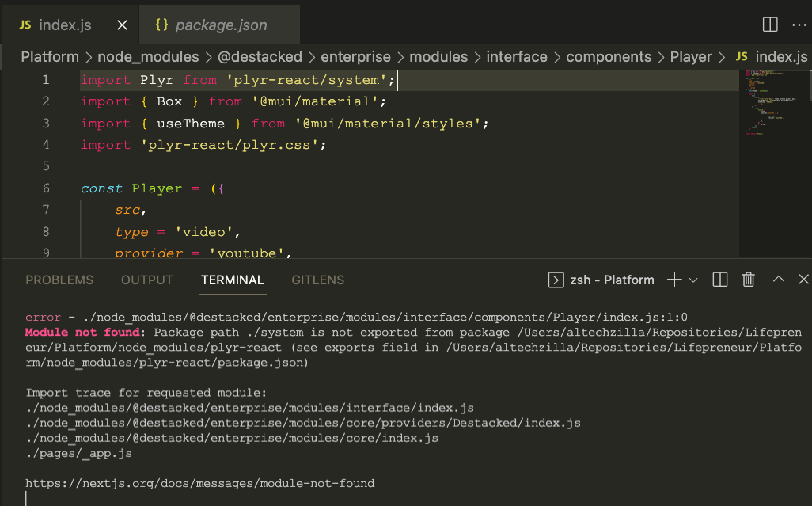Screen dimensions: 812x506
Task: Click the braces icon on package.json tab
Action: coord(161,25)
